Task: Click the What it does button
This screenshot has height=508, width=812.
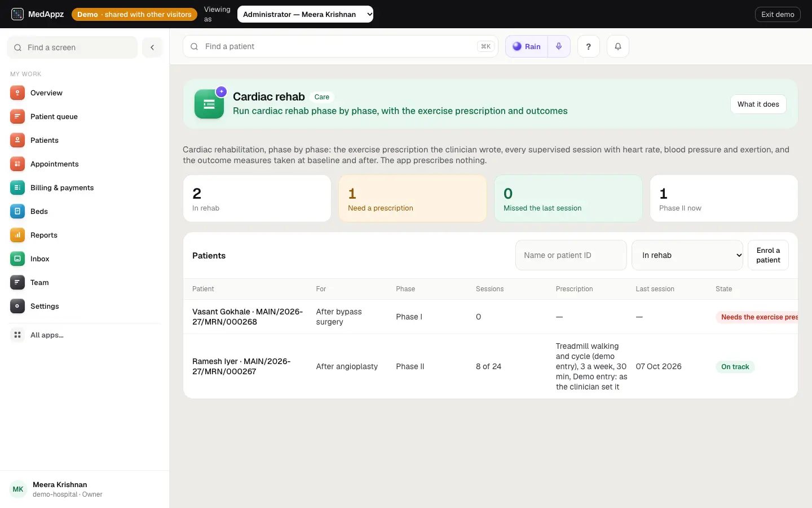Action: (x=758, y=104)
